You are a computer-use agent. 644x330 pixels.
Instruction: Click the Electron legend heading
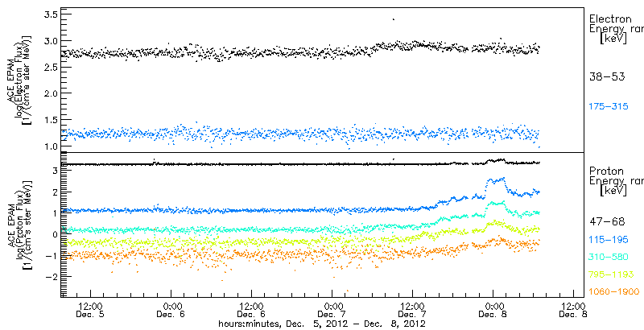[x=610, y=19]
